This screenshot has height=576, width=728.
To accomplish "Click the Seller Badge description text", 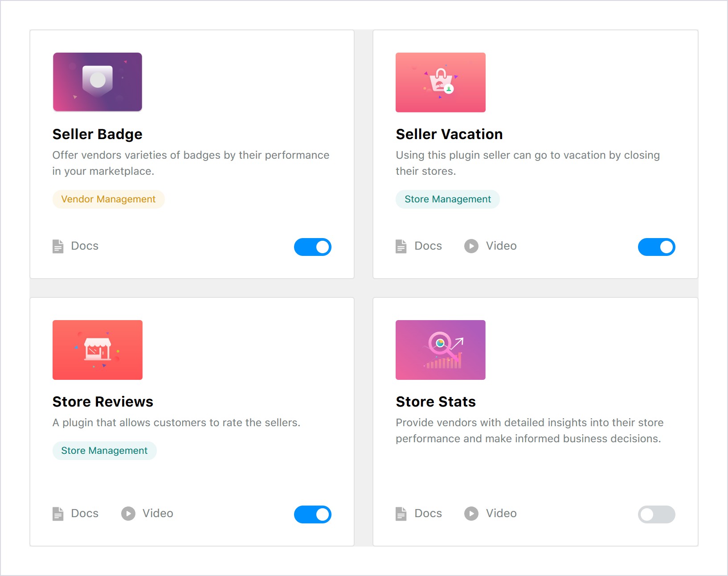I will pyautogui.click(x=191, y=163).
